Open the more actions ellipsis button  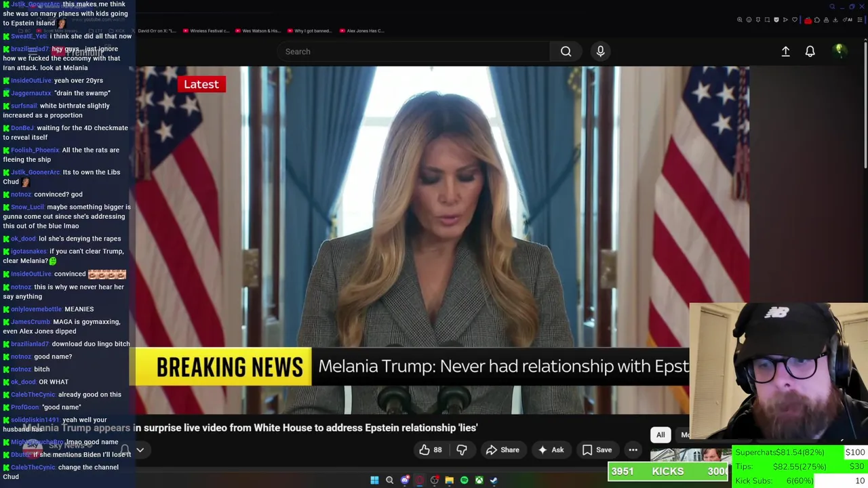(633, 450)
